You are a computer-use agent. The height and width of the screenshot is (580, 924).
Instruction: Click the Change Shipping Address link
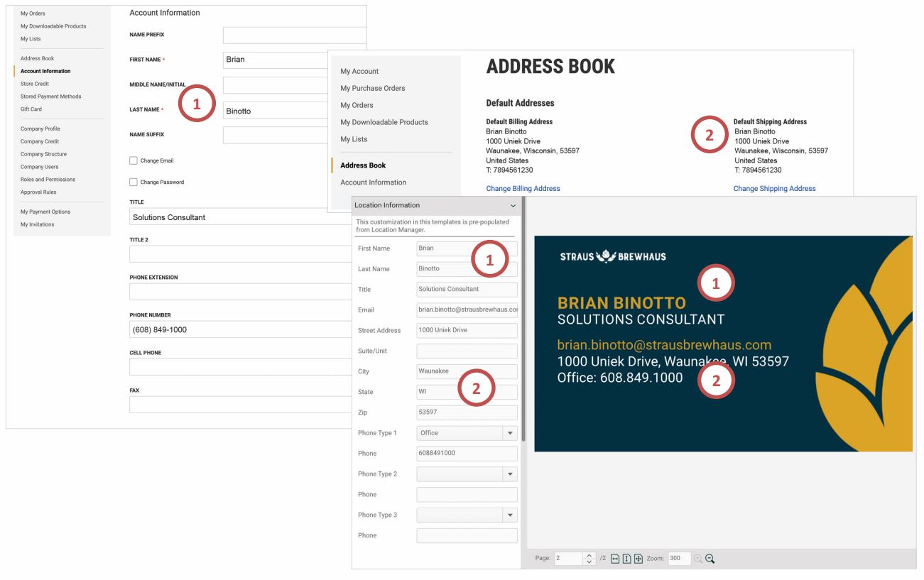pos(774,189)
